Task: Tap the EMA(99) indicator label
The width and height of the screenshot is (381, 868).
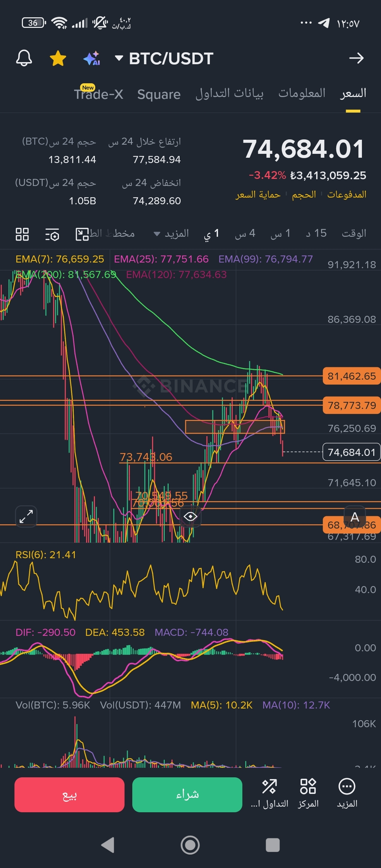Action: tap(266, 259)
